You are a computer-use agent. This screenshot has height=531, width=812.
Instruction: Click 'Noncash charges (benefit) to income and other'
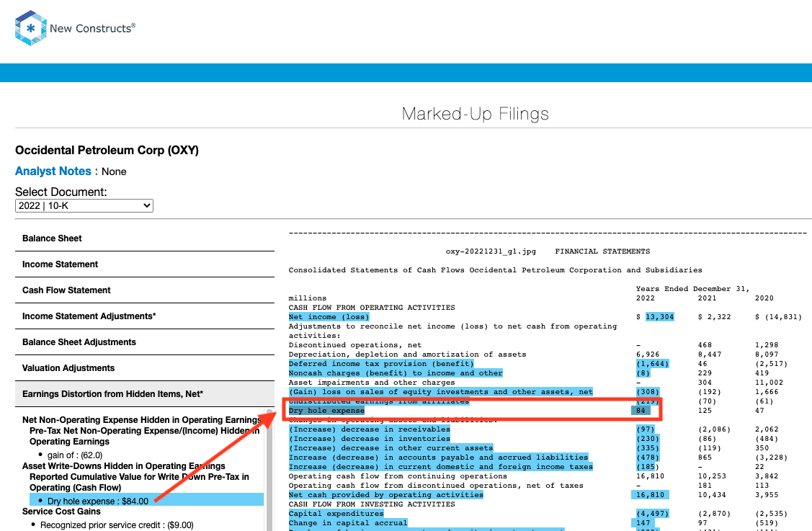click(x=396, y=373)
